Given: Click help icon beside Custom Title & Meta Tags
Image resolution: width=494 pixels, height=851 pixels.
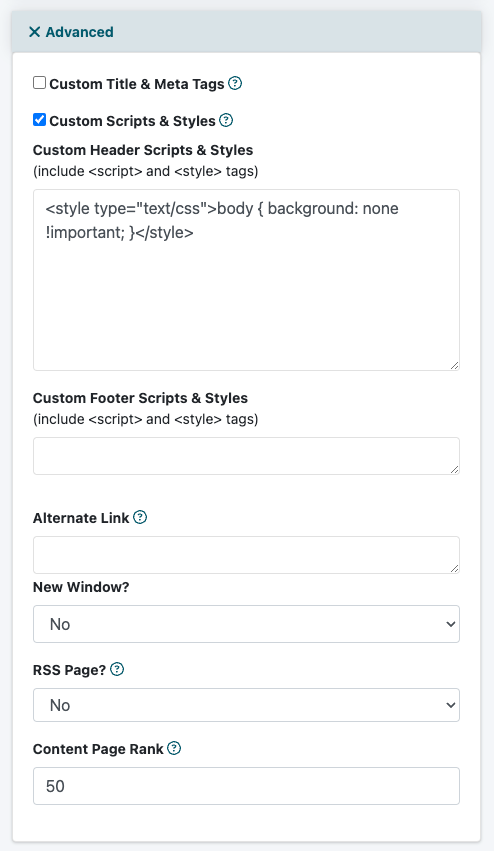Looking at the screenshot, I should [235, 84].
